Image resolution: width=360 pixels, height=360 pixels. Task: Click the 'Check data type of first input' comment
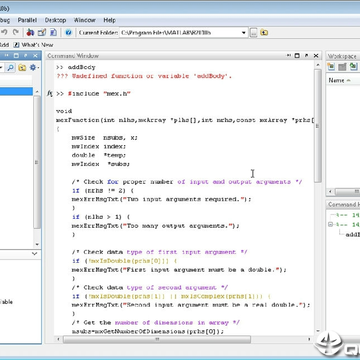point(159,252)
